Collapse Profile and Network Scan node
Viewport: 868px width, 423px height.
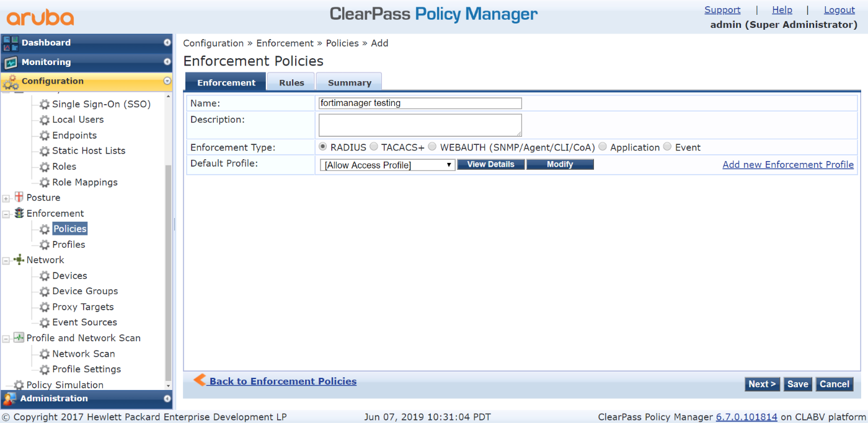click(x=6, y=339)
